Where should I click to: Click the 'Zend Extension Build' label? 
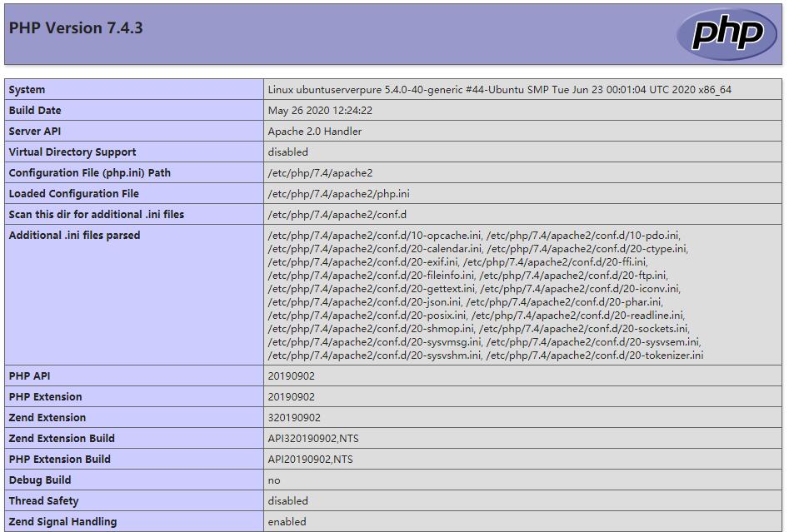tap(62, 439)
